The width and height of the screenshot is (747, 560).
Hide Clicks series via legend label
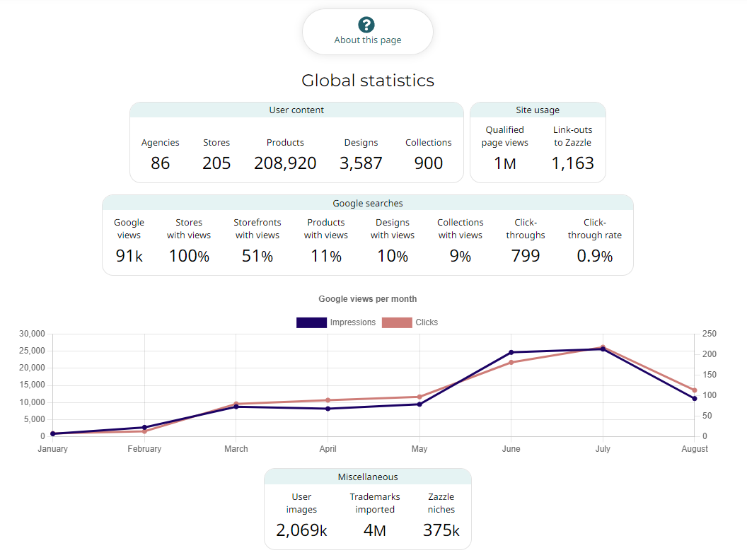pos(427,322)
